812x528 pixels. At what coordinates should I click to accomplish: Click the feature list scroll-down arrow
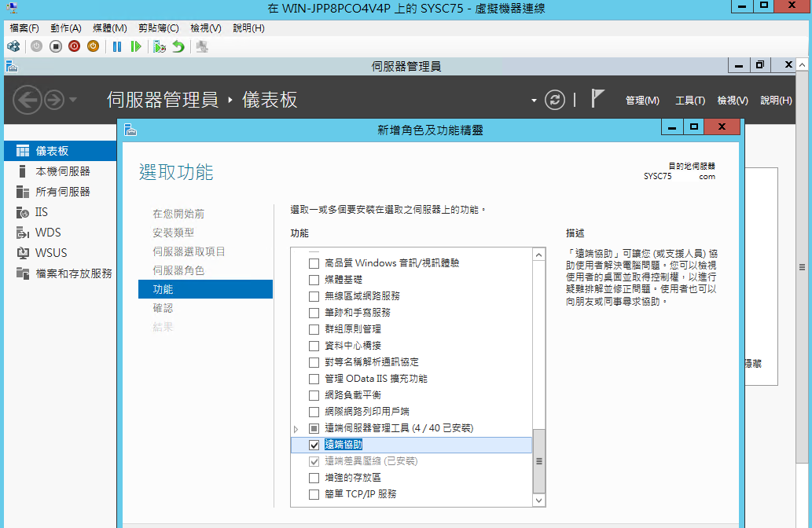point(539,500)
